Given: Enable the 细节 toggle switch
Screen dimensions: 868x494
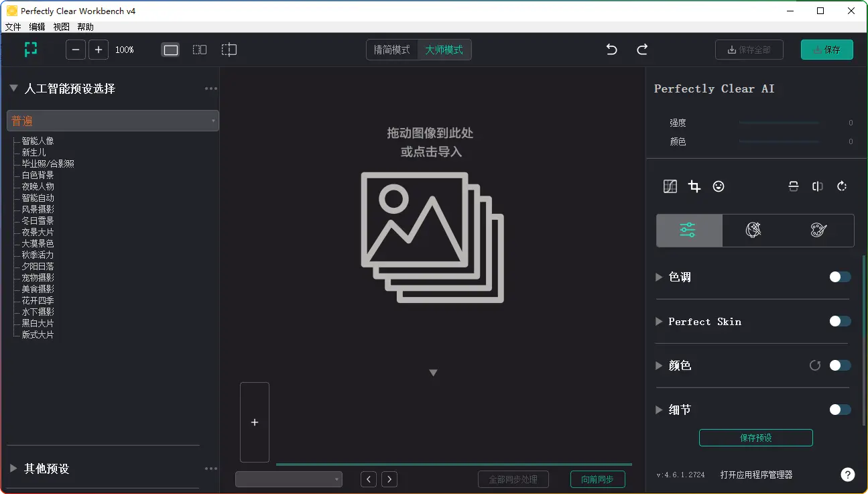Looking at the screenshot, I should click(x=840, y=410).
